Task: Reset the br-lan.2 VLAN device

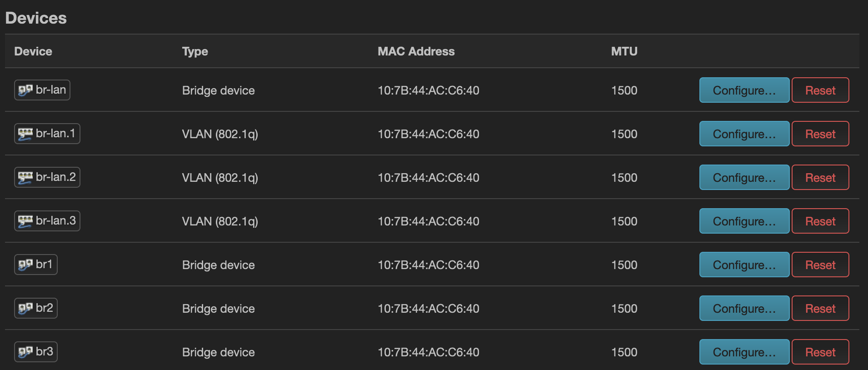Action: pos(820,177)
